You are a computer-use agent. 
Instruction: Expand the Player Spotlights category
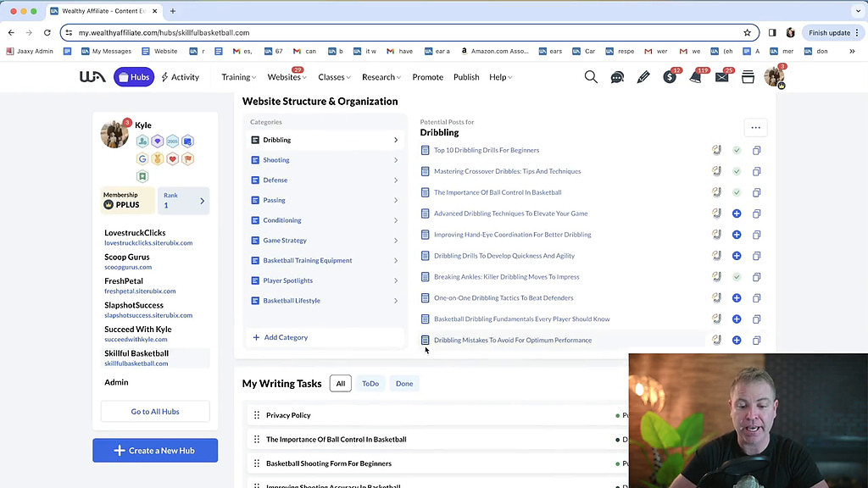pos(395,280)
